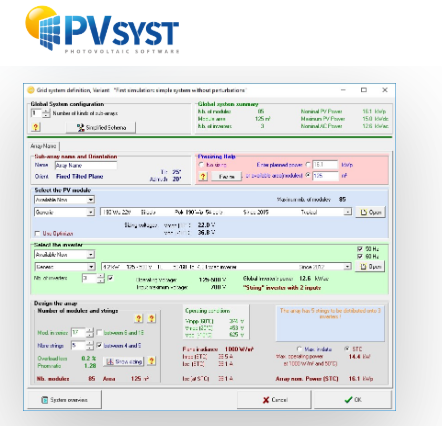442x426 pixels.
Task: Toggle the 60 Hz checkbox
Action: 360,256
